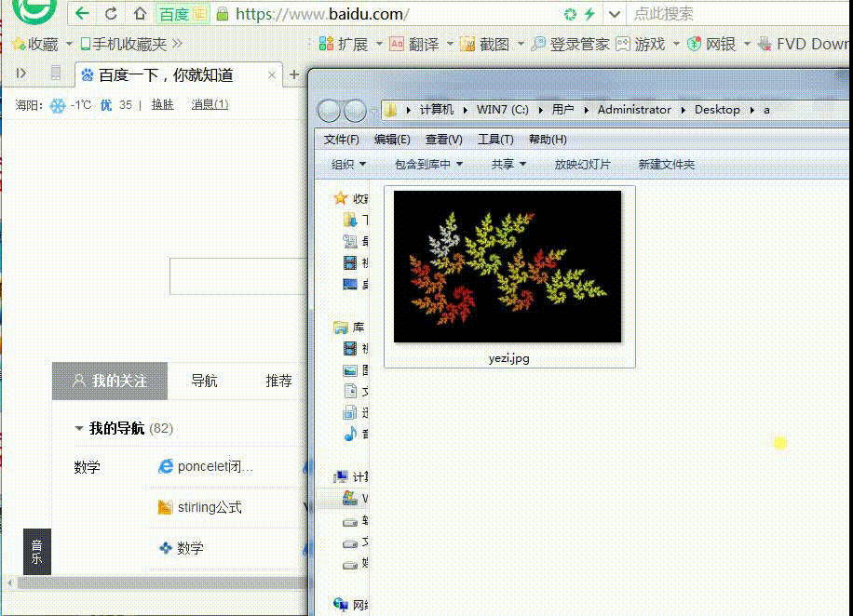This screenshot has height=616, width=853.
Task: Expand the 截图 dropdown arrow
Action: pos(521,44)
